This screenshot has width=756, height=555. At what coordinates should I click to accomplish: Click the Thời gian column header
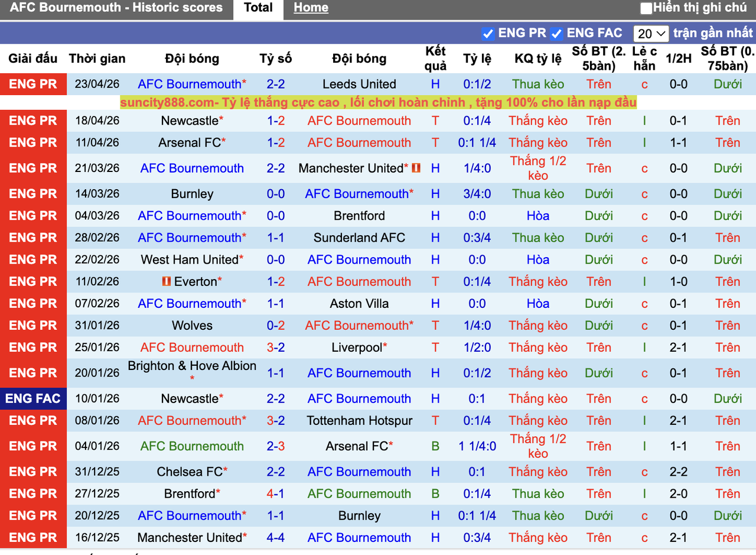click(97, 59)
